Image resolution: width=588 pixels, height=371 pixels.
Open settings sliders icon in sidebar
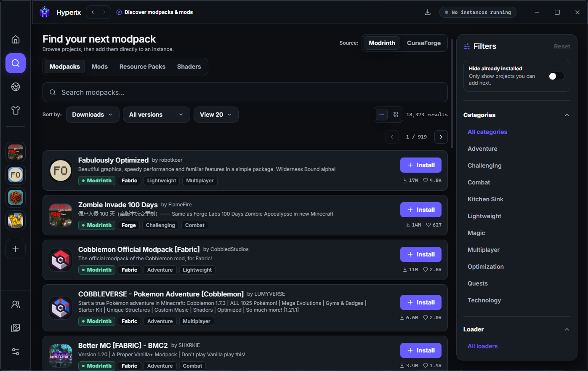[16, 352]
